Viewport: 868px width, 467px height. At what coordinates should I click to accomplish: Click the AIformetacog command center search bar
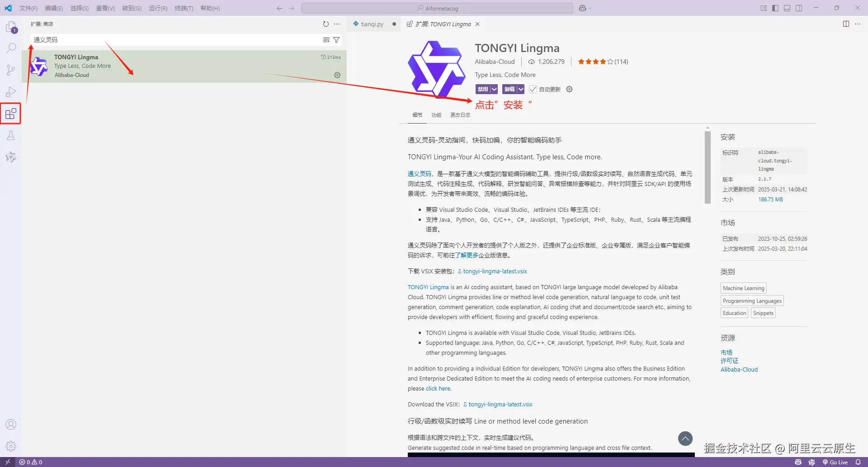(437, 8)
